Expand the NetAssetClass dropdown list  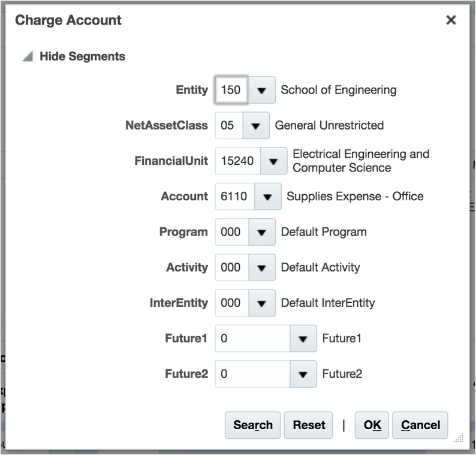click(256, 126)
